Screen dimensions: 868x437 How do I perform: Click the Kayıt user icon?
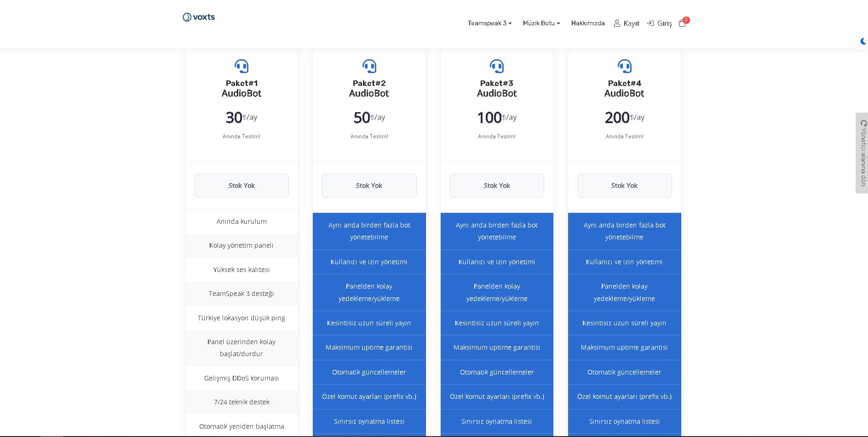coord(617,23)
